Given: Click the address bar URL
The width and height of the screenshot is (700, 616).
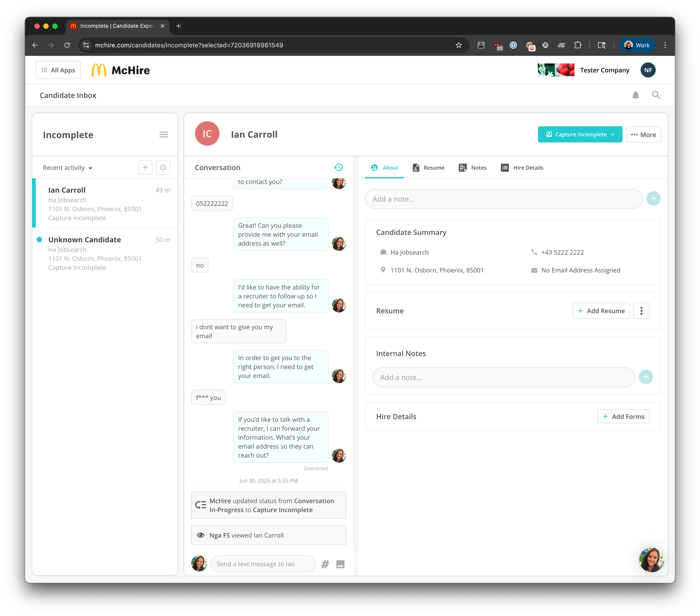Looking at the screenshot, I should point(189,45).
